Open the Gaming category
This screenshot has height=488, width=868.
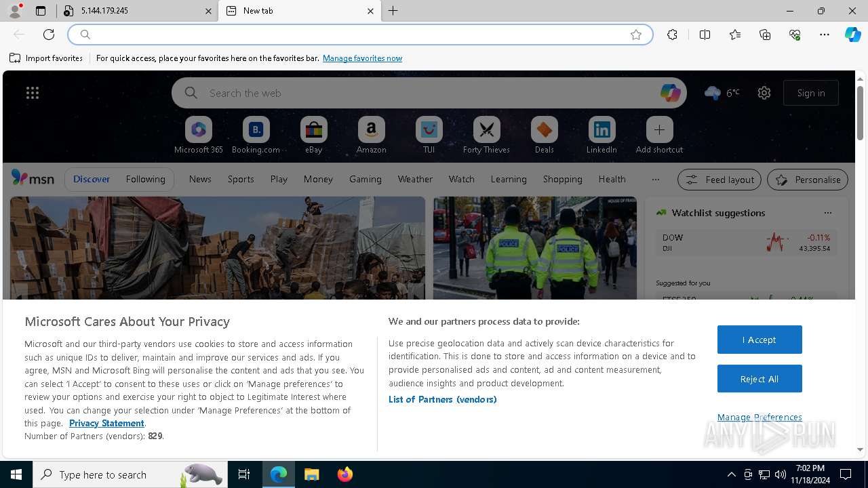(x=366, y=179)
